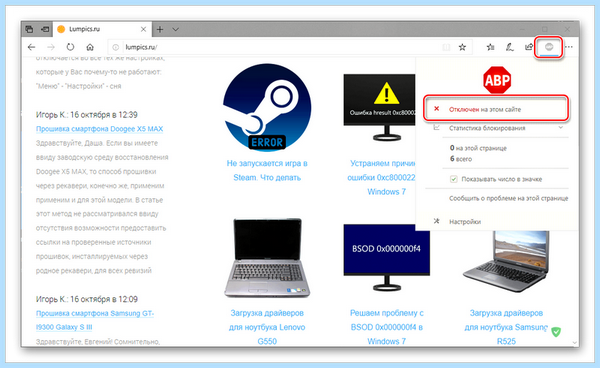Image resolution: width=600 pixels, height=368 pixels.
Task: Click the forward navigation arrow
Action: point(51,47)
